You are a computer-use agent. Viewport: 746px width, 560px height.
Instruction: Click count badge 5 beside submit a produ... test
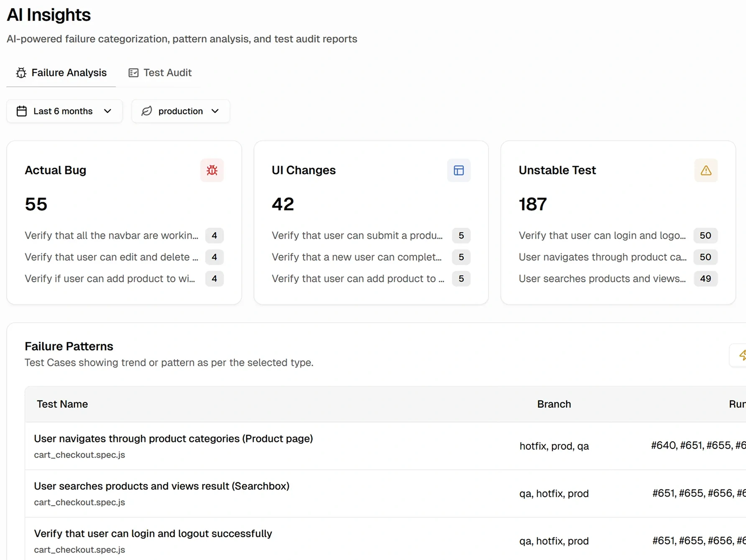tap(461, 235)
